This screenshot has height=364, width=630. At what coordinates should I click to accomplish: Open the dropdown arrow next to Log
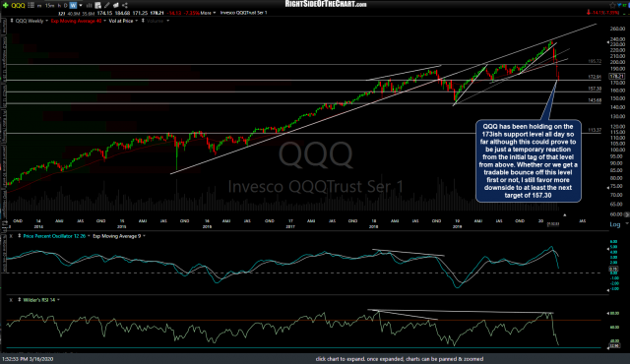626,224
